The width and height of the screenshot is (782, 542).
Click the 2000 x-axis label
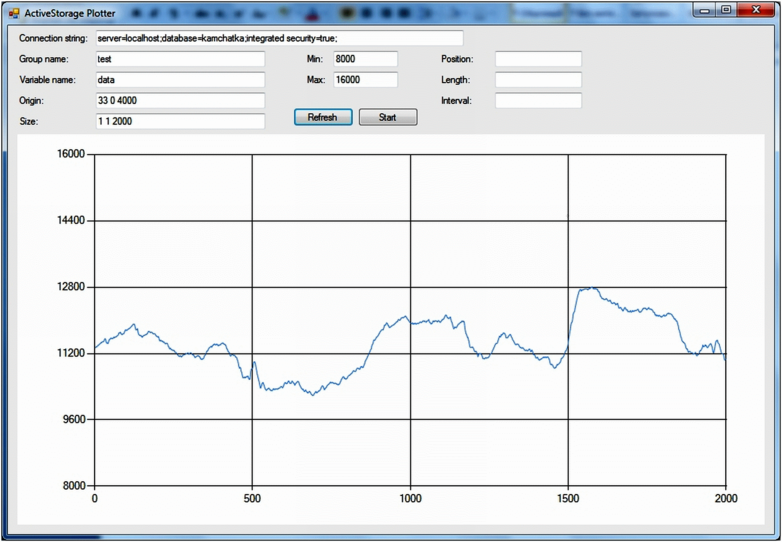726,498
